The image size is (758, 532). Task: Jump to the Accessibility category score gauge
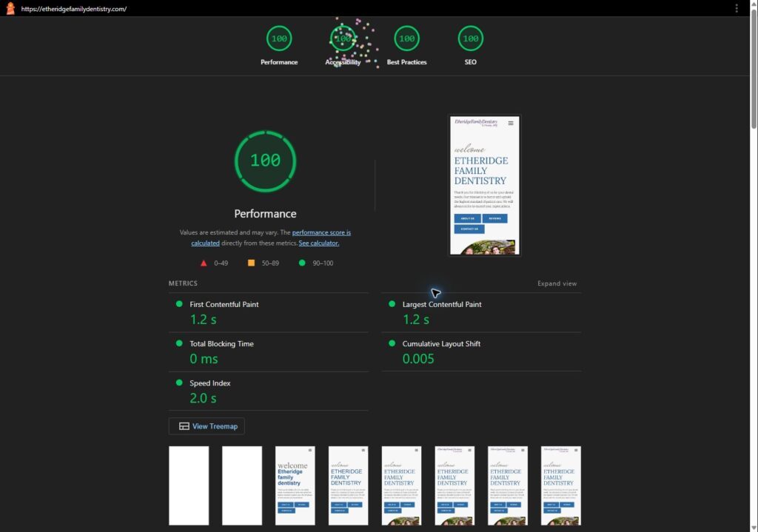(343, 38)
